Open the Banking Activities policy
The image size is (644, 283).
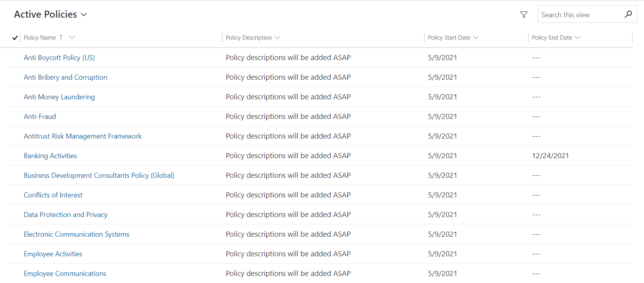[x=50, y=156]
